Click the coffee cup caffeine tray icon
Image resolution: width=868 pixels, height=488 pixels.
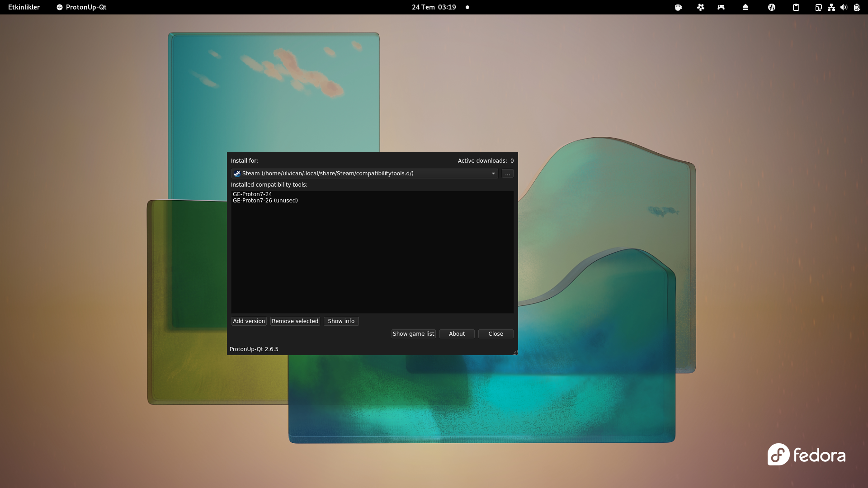679,7
